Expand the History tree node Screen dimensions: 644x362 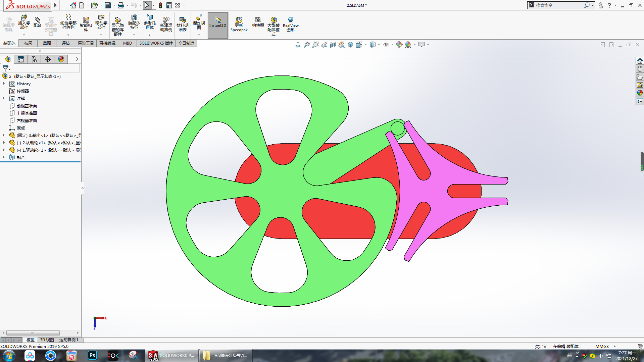4,84
